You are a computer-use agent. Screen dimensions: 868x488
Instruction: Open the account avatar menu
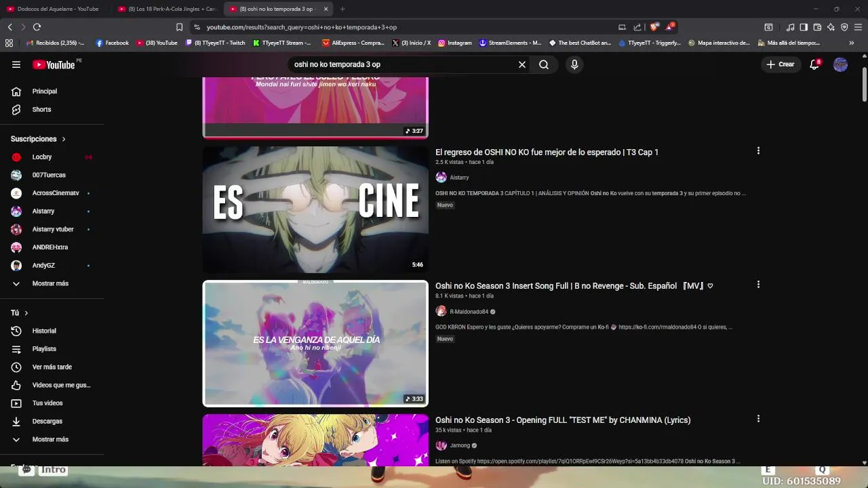coord(840,64)
